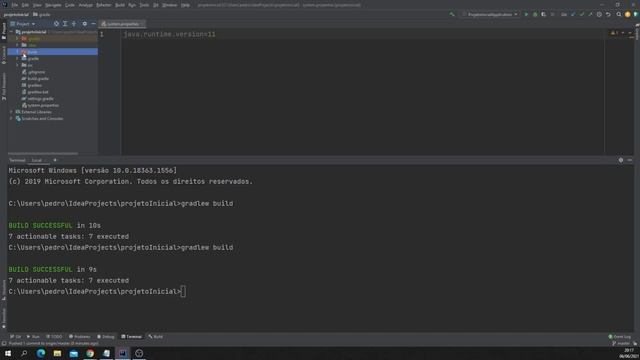
Task: Open the Problems tool window tab
Action: (80, 337)
